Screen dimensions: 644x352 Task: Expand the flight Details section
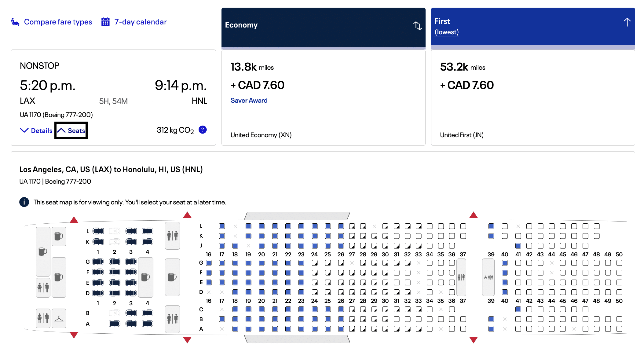click(x=36, y=130)
